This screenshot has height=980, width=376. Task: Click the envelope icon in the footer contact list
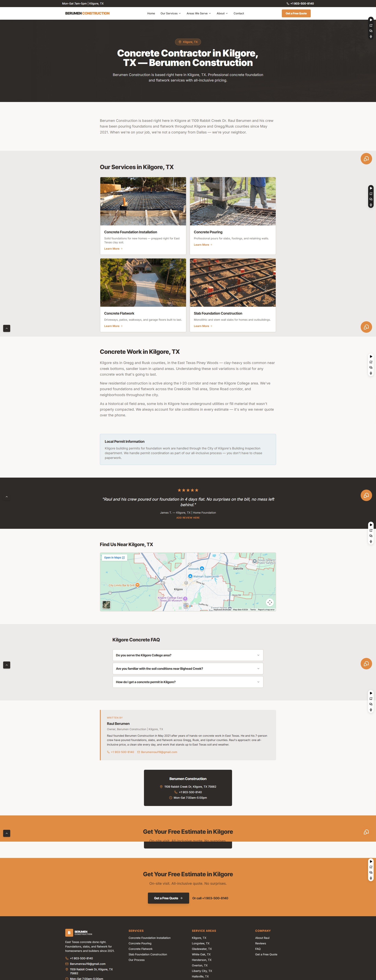[67, 964]
